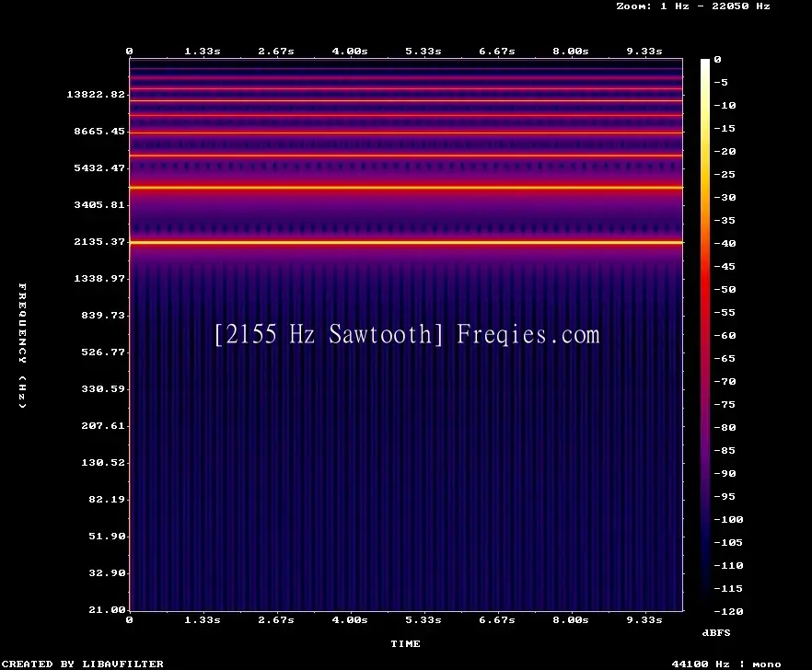Click the top 9.33s time label

(644, 52)
